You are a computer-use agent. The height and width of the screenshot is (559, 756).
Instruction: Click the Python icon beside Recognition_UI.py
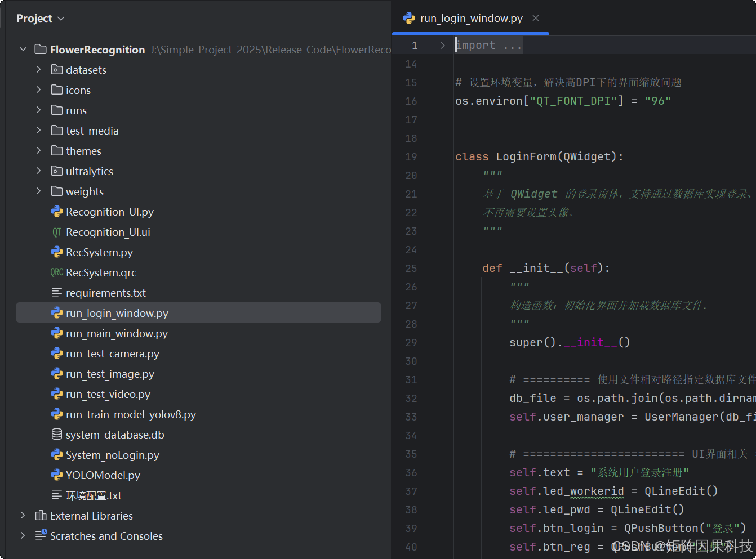(56, 212)
